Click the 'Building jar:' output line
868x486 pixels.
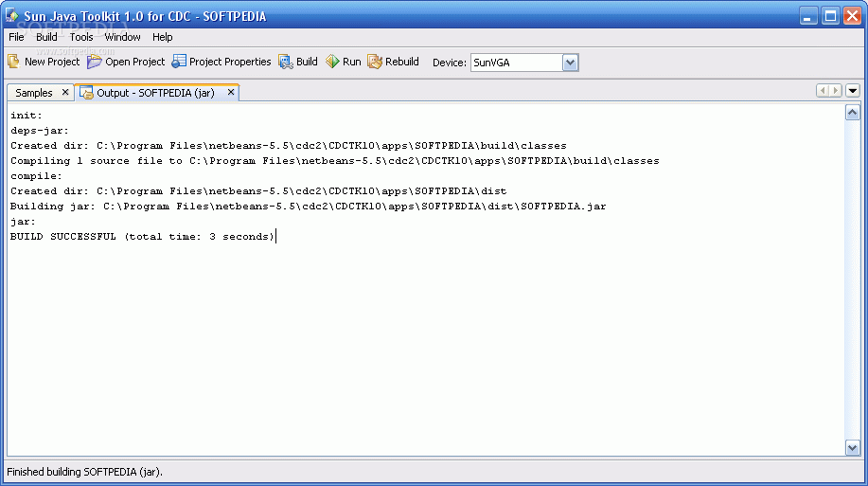(x=309, y=207)
